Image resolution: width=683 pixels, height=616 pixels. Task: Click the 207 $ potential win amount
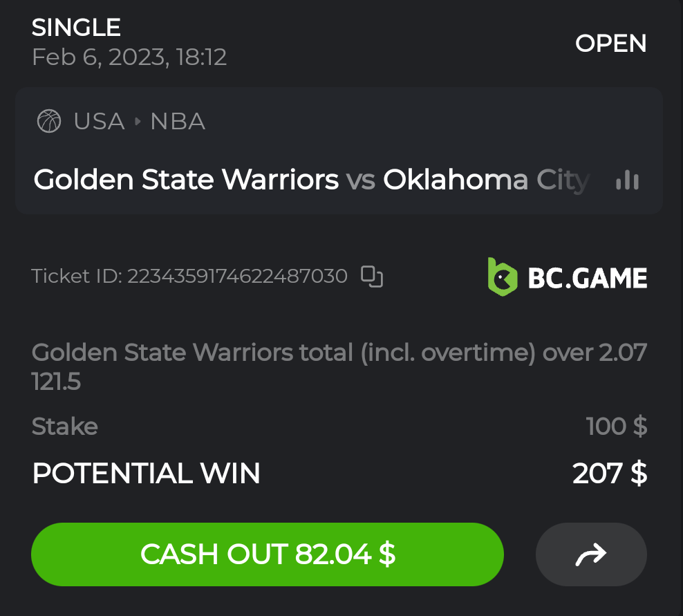609,474
